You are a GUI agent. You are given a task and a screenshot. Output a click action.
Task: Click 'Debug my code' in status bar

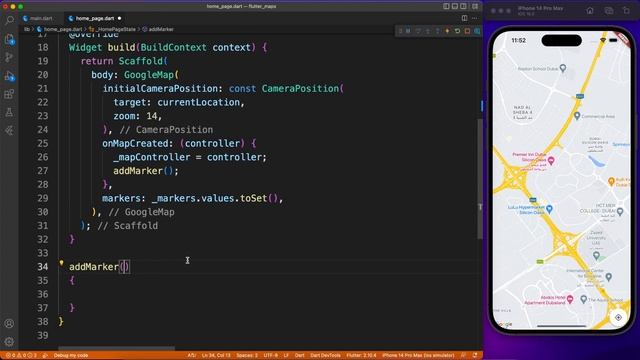[x=71, y=355]
